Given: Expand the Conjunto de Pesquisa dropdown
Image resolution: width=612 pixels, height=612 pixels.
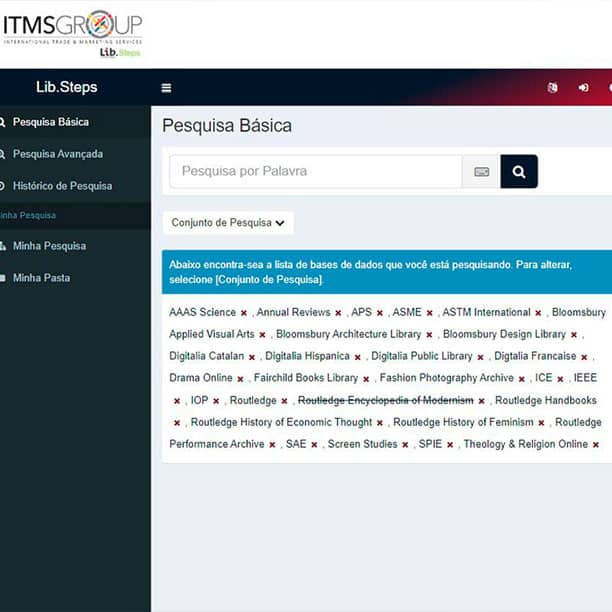Looking at the screenshot, I should pyautogui.click(x=228, y=223).
